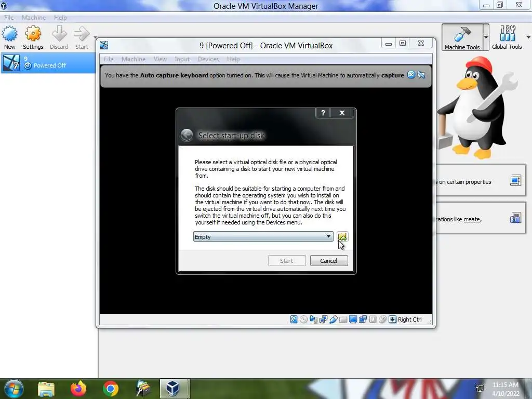Click the Start arrow in the Manager toolbar
Screen dimensions: 532x399
[x=82, y=37]
